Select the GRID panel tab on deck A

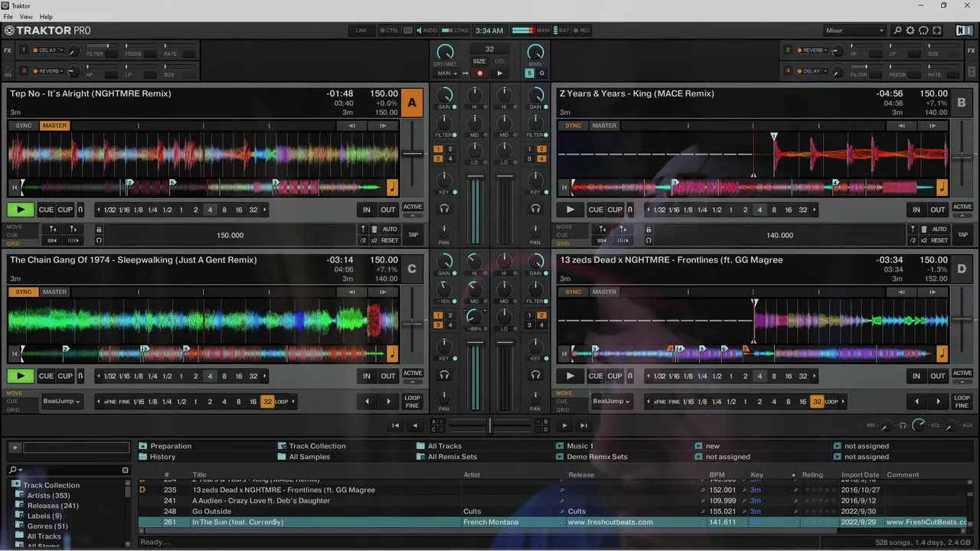tap(13, 243)
